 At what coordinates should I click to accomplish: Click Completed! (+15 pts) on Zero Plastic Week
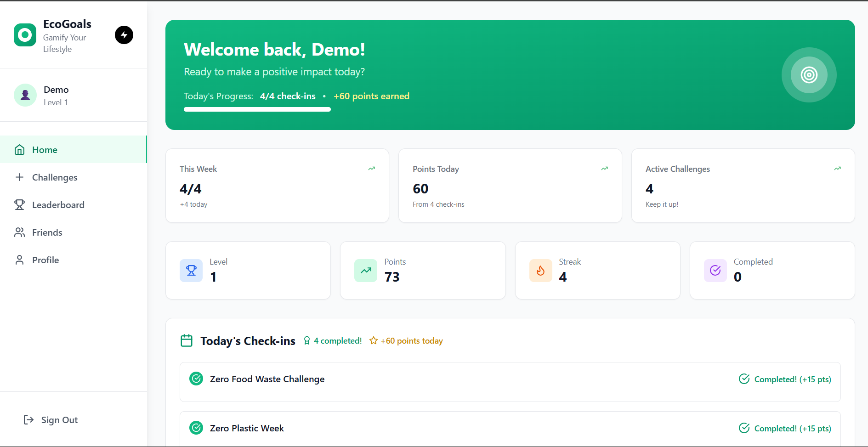[793, 429]
